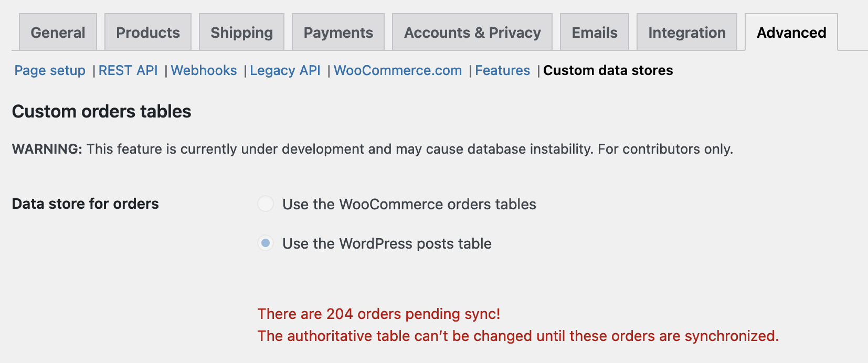Select Custom data stores section
Screen dimensions: 868x363
tap(609, 70)
